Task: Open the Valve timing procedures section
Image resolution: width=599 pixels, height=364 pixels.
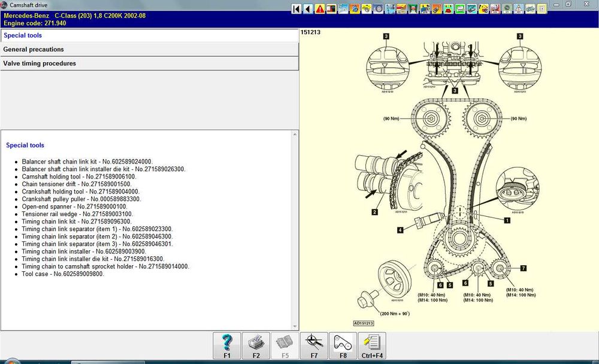Action: pos(149,63)
